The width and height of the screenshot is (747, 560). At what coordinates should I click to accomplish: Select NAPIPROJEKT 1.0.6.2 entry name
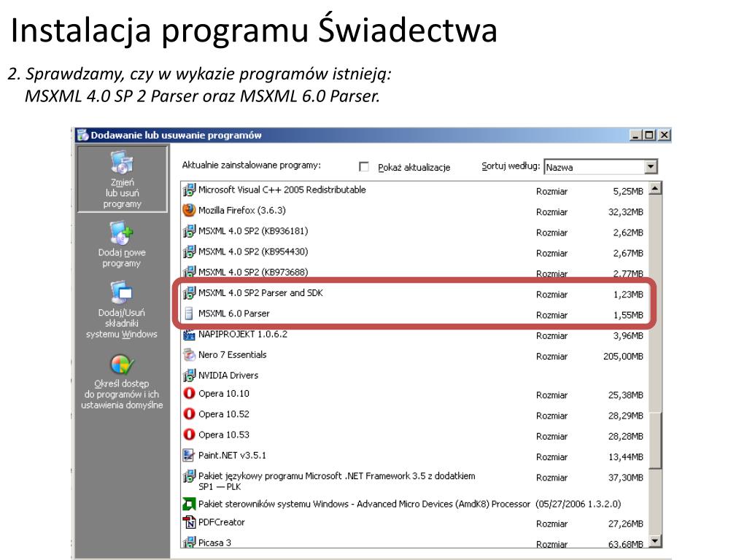tap(243, 334)
